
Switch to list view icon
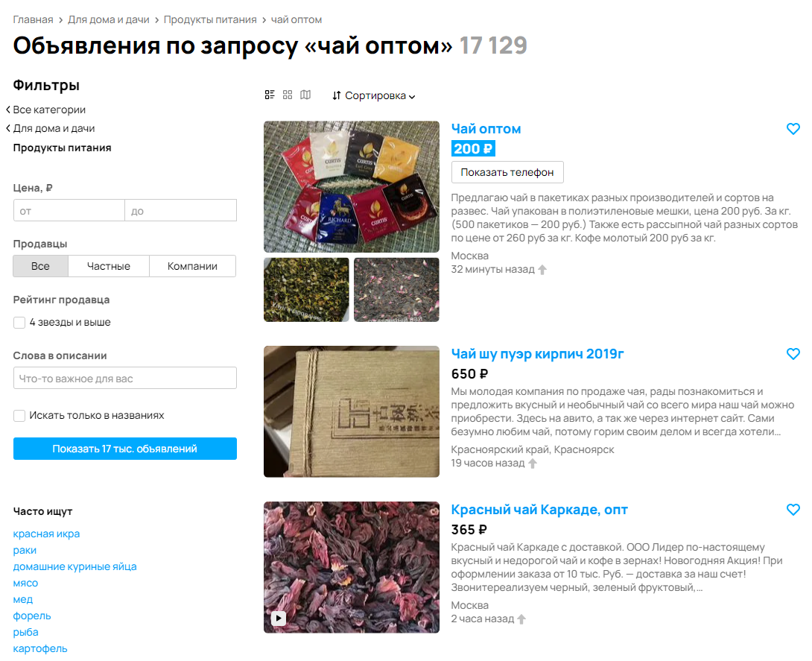coord(269,95)
